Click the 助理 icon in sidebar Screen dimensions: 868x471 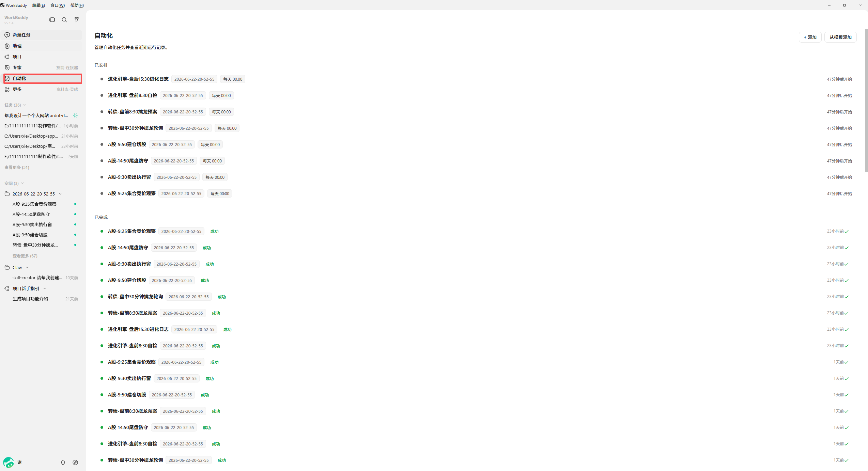click(x=7, y=46)
